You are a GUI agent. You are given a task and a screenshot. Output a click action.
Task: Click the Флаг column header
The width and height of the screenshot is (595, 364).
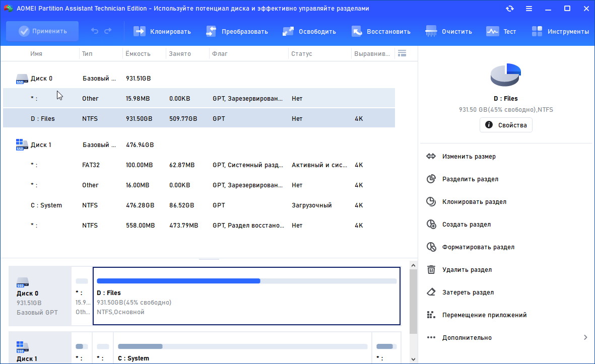(x=220, y=54)
